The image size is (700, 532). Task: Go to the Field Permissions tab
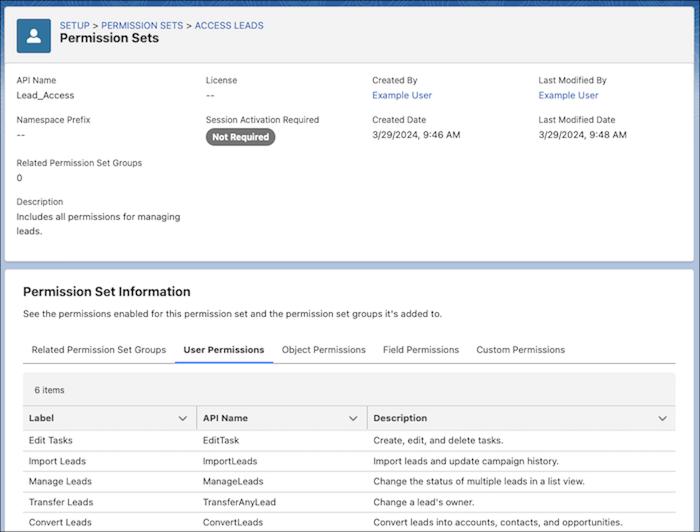(x=421, y=350)
